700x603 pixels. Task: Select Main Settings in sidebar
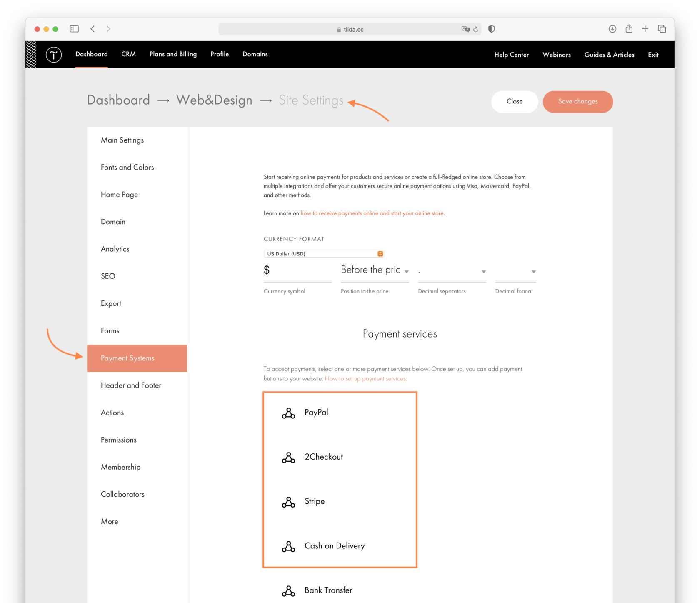(x=137, y=140)
